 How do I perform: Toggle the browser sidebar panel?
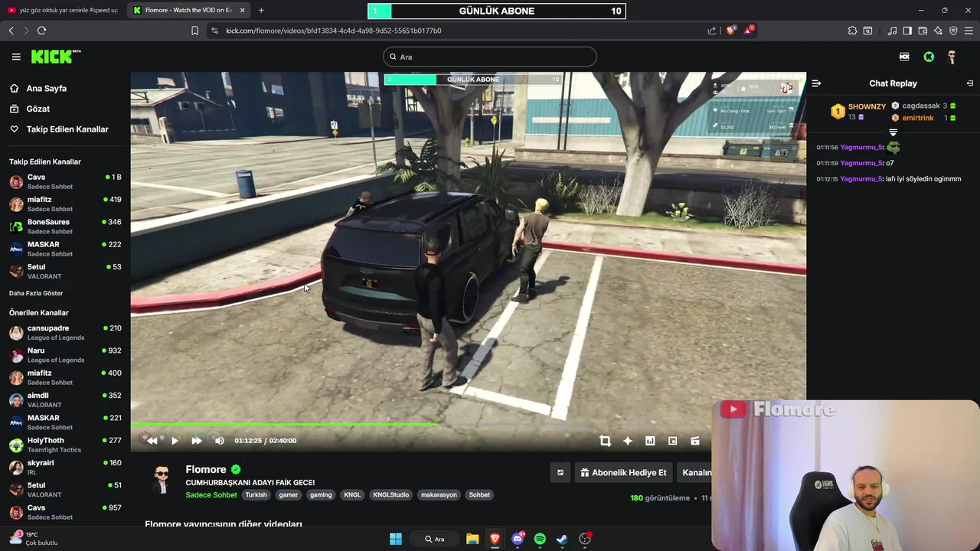tap(907, 31)
